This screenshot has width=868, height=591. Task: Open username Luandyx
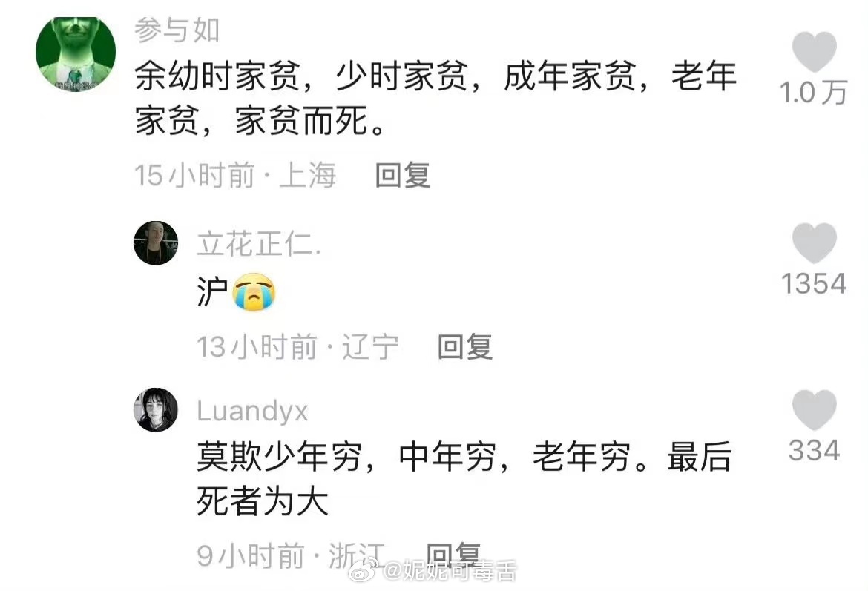coord(252,411)
